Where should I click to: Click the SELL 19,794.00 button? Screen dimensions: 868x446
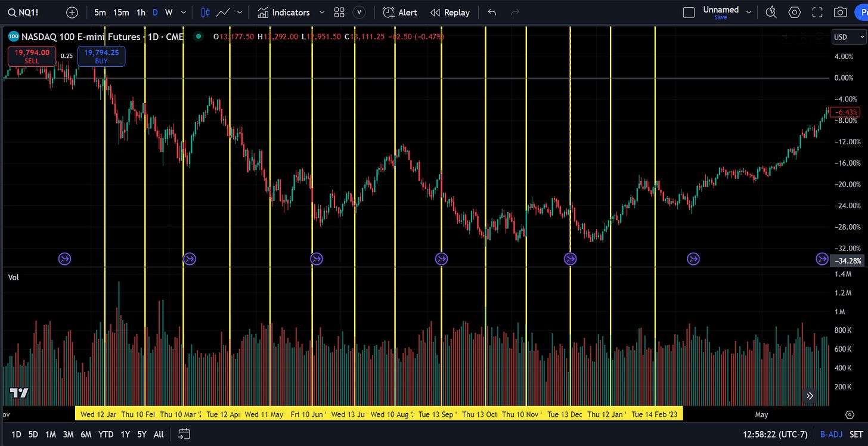[x=32, y=57]
